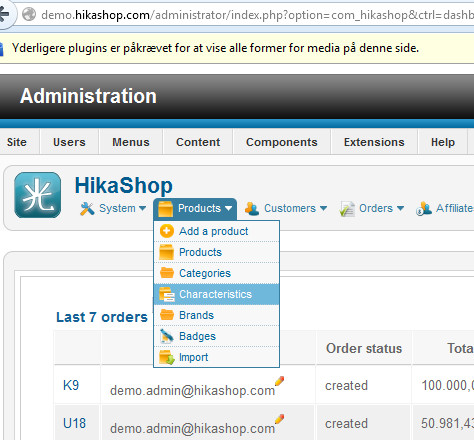Viewport: 474px width, 440px height.
Task: Expand the Customers dropdown arrow
Action: tap(323, 208)
